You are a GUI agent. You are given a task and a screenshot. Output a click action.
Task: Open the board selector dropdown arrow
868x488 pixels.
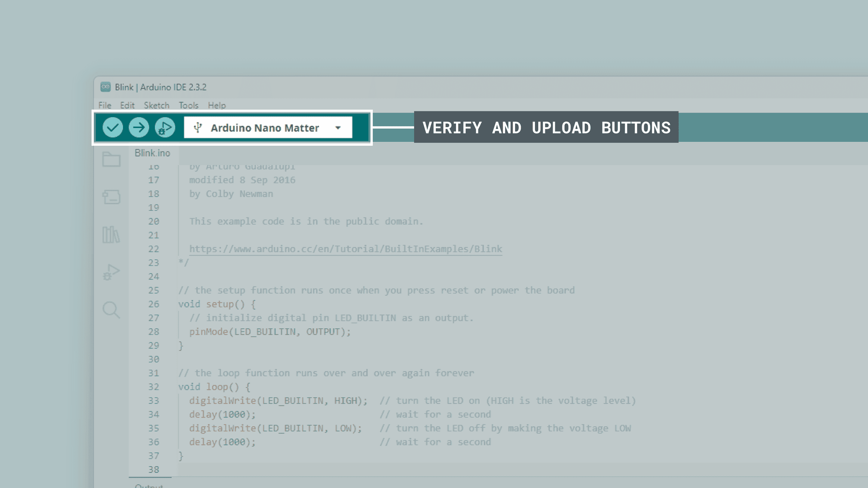[x=338, y=127]
